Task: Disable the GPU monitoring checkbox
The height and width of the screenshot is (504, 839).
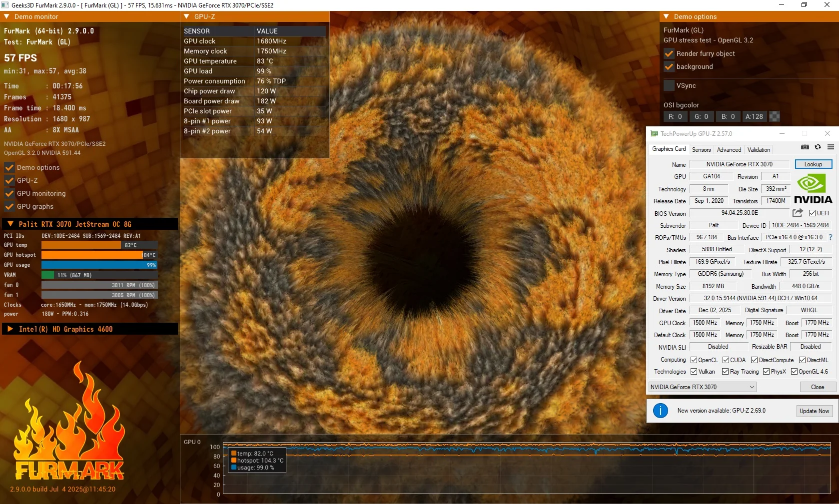Action: [9, 193]
